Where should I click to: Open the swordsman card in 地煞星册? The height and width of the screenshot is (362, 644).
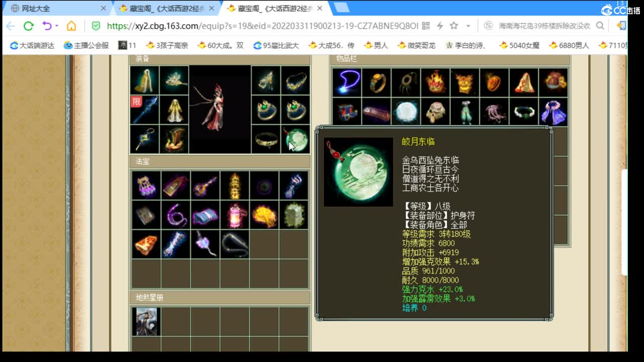tap(146, 322)
